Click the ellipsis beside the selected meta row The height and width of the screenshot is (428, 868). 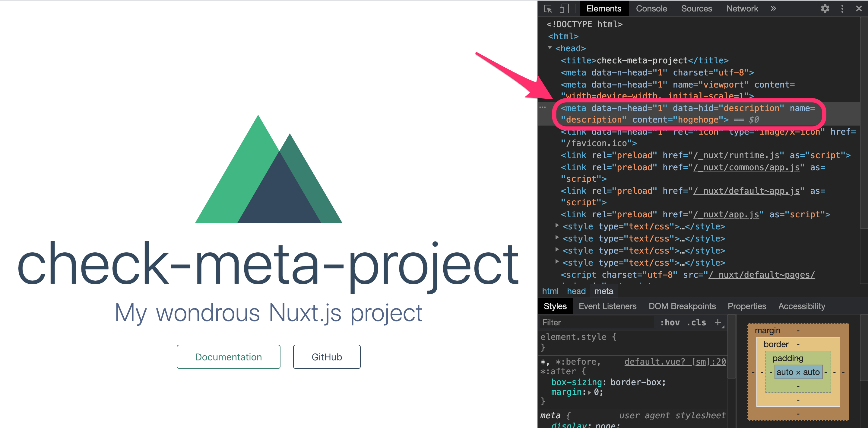[x=543, y=107]
